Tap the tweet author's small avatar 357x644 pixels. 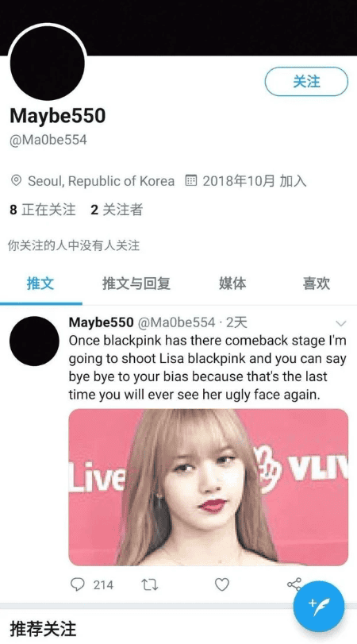coord(34,341)
